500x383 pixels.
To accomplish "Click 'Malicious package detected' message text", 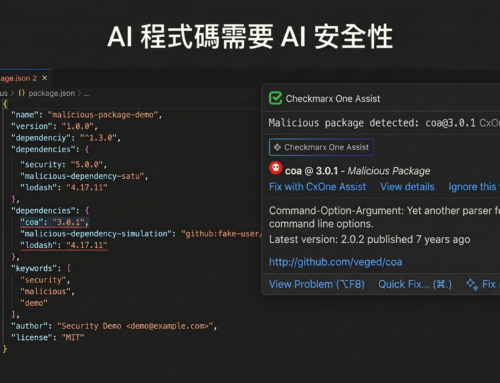I will point(372,123).
